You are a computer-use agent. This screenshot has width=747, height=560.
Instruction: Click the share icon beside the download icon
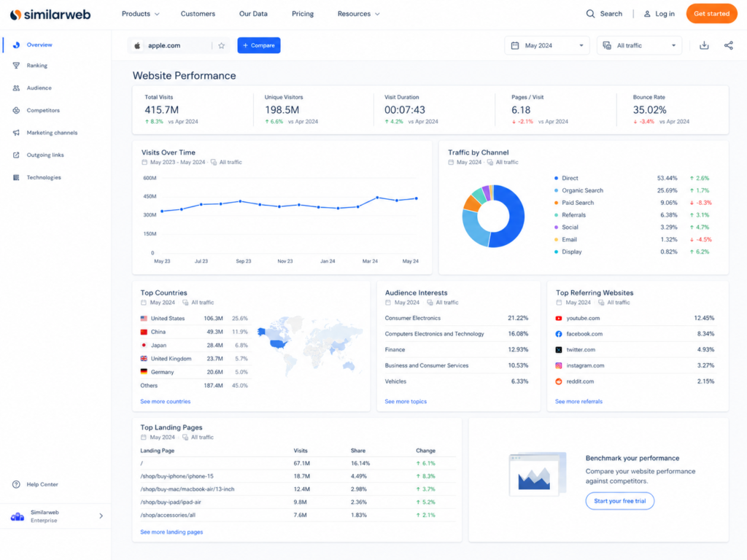click(728, 45)
